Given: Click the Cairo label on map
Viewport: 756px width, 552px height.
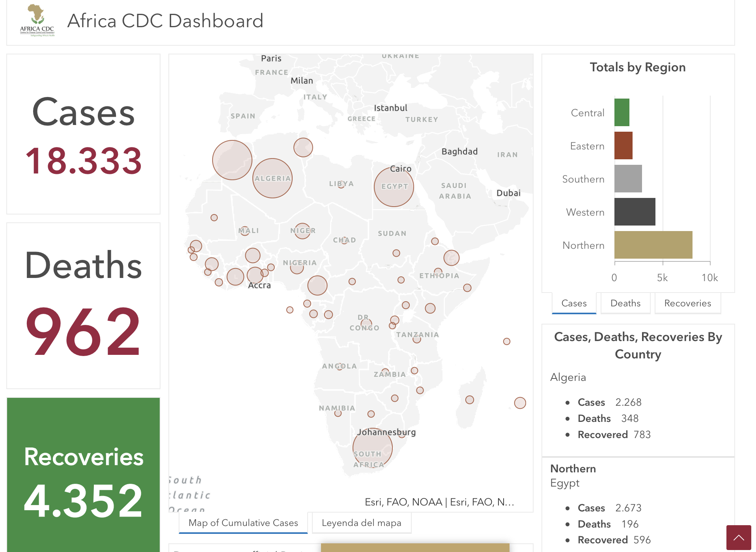Looking at the screenshot, I should pos(401,169).
